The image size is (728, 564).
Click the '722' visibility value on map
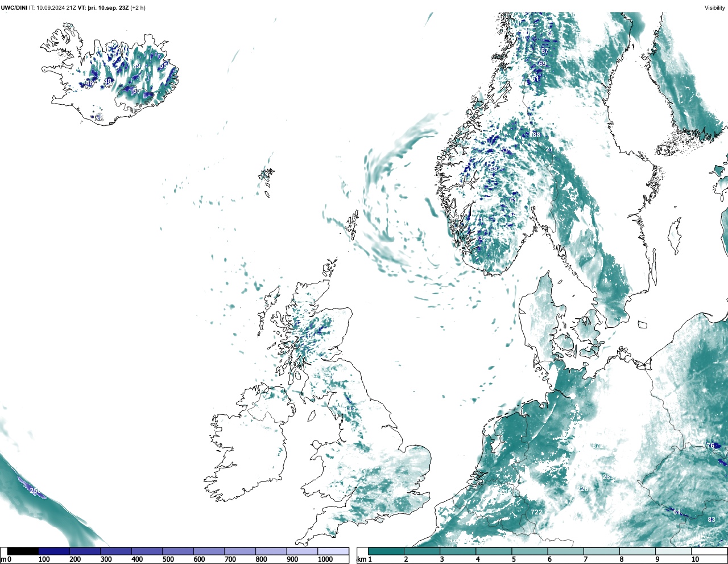pos(536,512)
